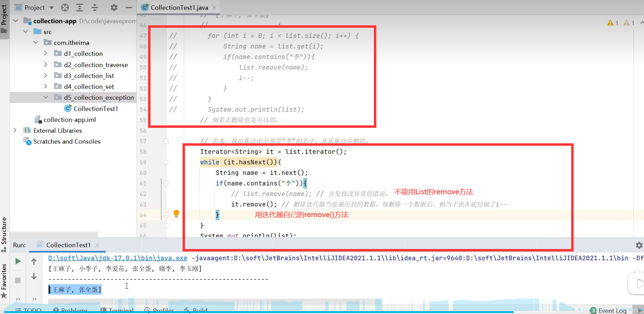This screenshot has width=644, height=314.
Task: Click the down arrow in Run toolbar
Action: pos(34,276)
